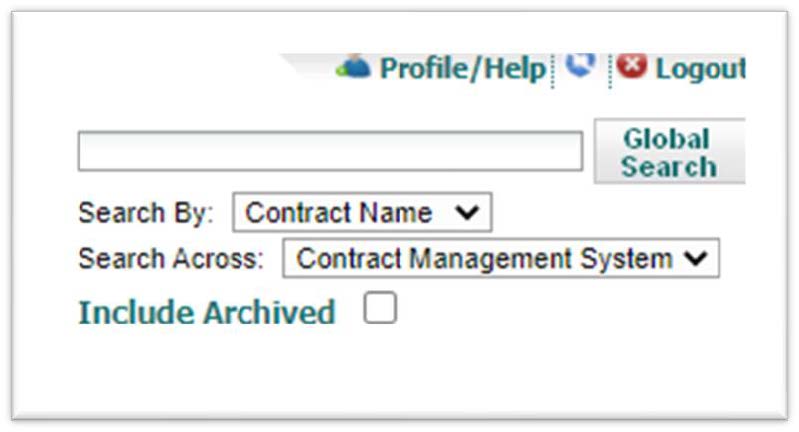Open the Search By dropdown

(362, 212)
